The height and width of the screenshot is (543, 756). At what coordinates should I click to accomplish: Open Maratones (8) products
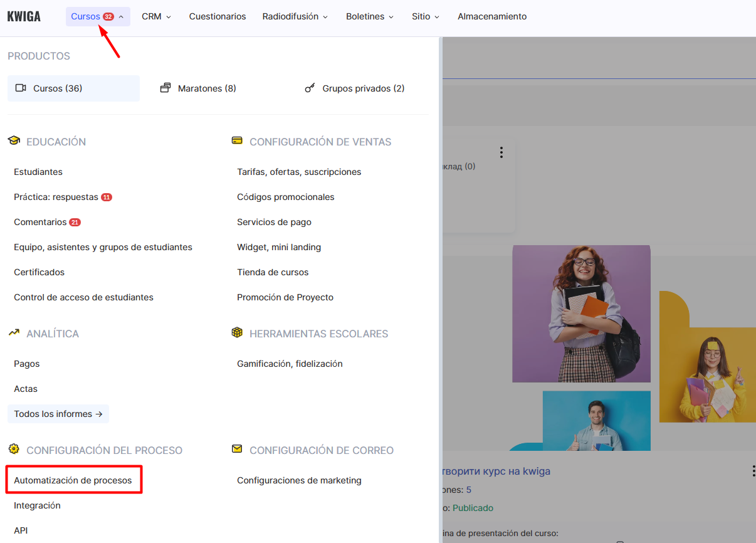click(x=198, y=88)
